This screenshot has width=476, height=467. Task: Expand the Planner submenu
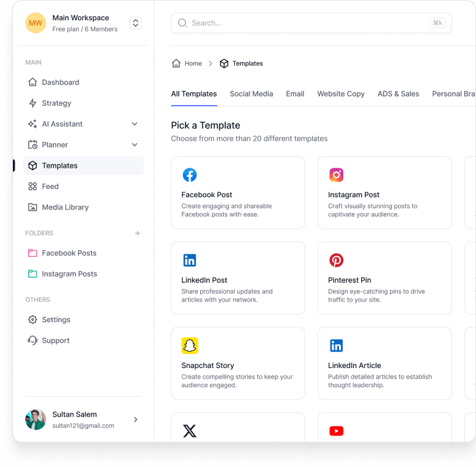[x=135, y=145]
